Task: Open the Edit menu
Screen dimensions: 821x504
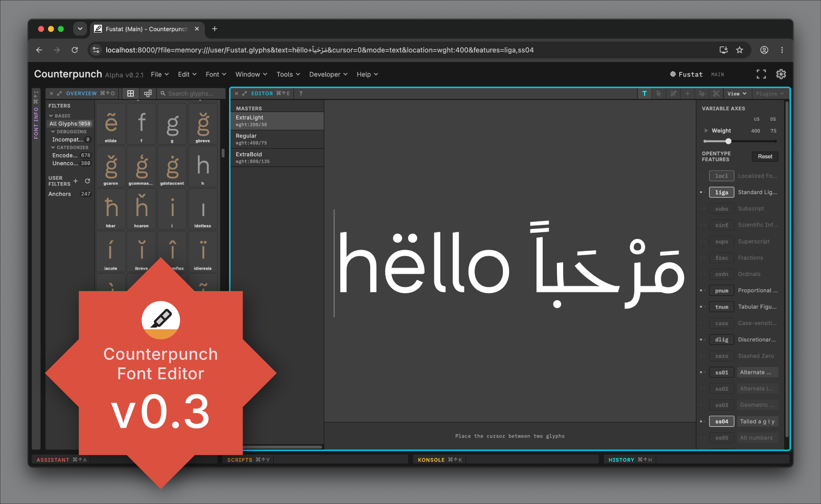Action: 187,74
